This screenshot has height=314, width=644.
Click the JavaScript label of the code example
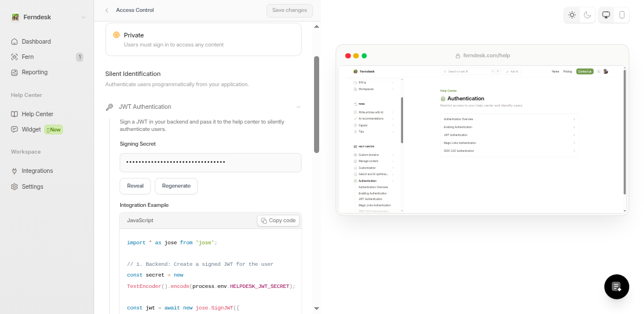pyautogui.click(x=140, y=221)
